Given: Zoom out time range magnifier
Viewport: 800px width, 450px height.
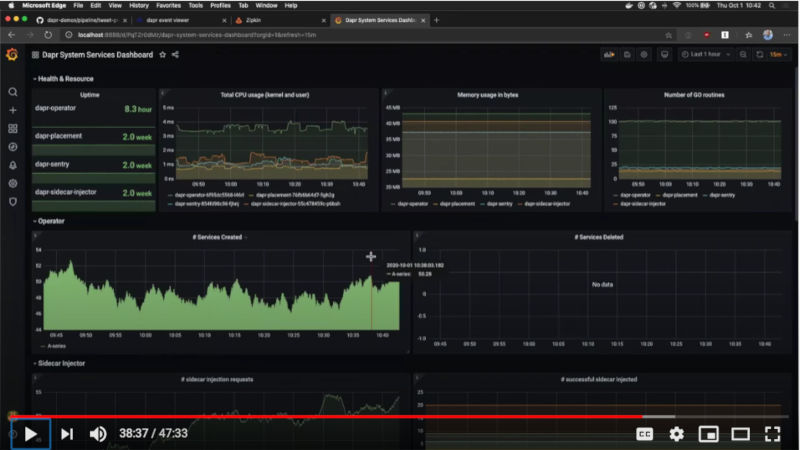Looking at the screenshot, I should click(x=743, y=55).
